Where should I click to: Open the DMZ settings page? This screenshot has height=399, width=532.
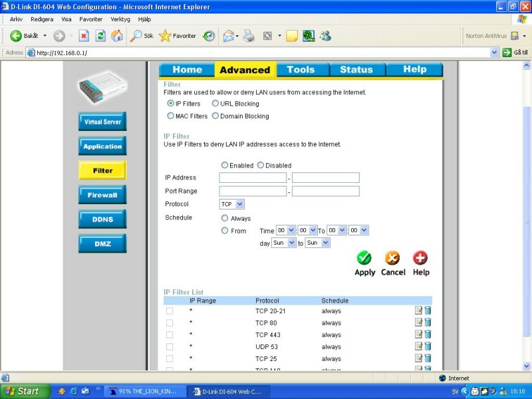(x=102, y=243)
